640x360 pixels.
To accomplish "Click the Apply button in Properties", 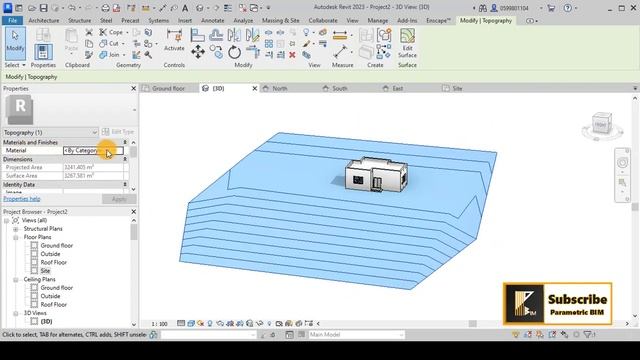I will [119, 199].
